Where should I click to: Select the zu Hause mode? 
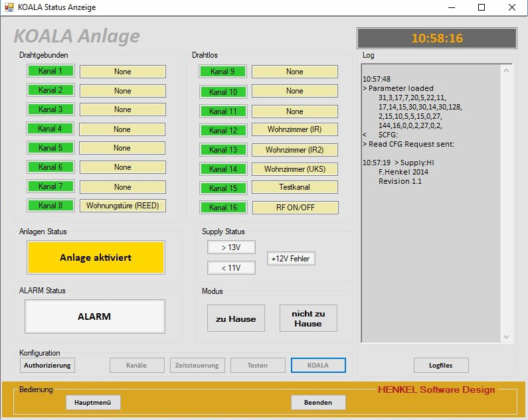(235, 318)
